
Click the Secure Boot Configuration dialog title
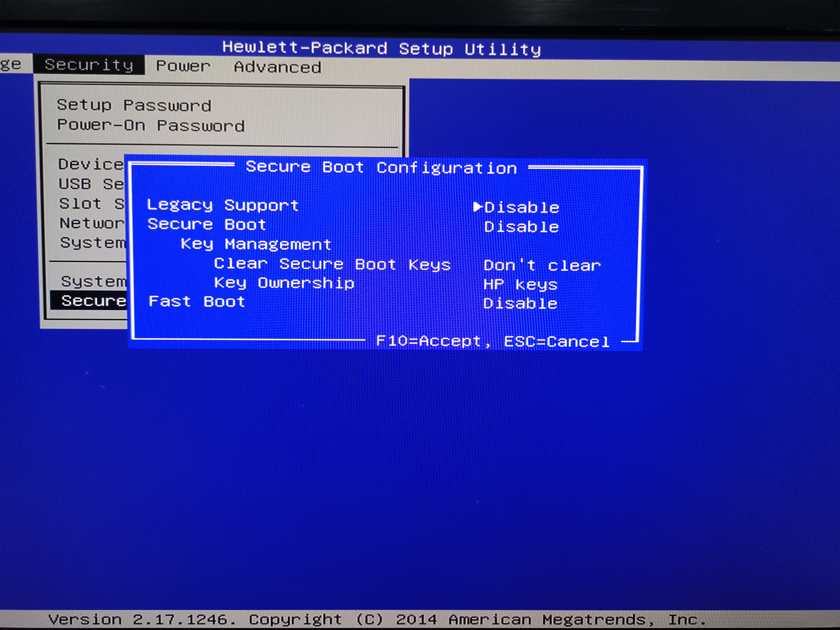381,167
